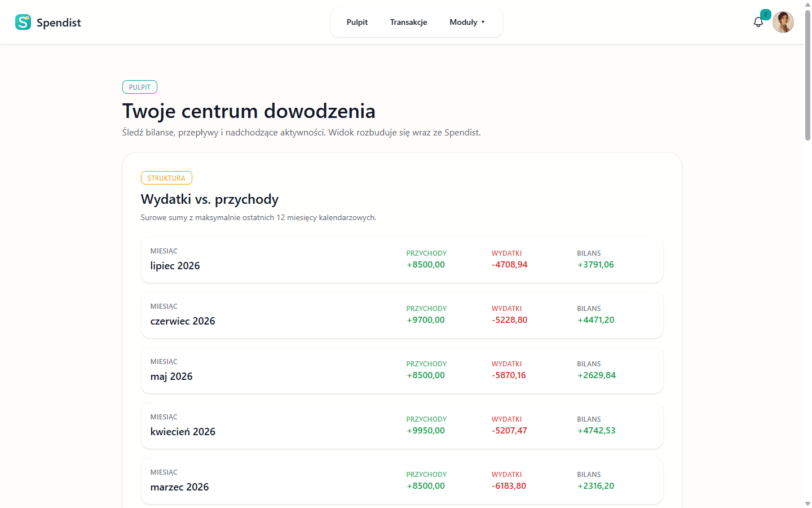Viewport: 812px width, 508px height.
Task: Click balance value +4471,20
Action: pos(595,320)
